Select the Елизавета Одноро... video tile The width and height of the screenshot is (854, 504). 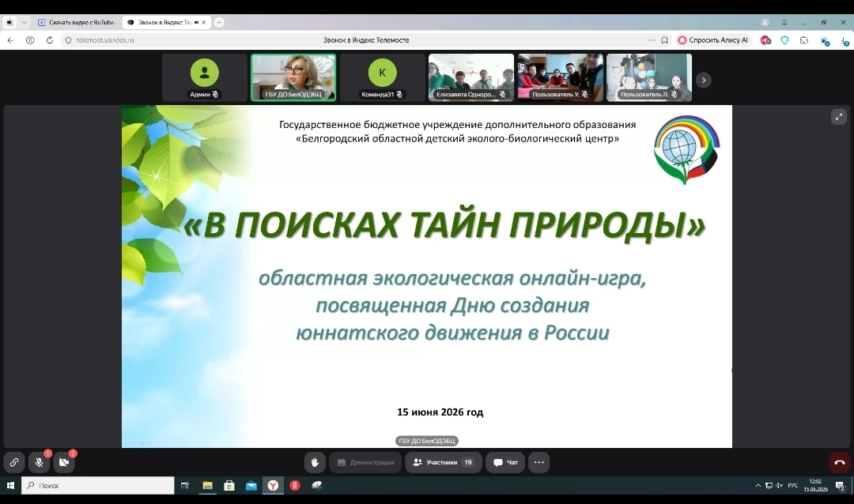pos(471,77)
